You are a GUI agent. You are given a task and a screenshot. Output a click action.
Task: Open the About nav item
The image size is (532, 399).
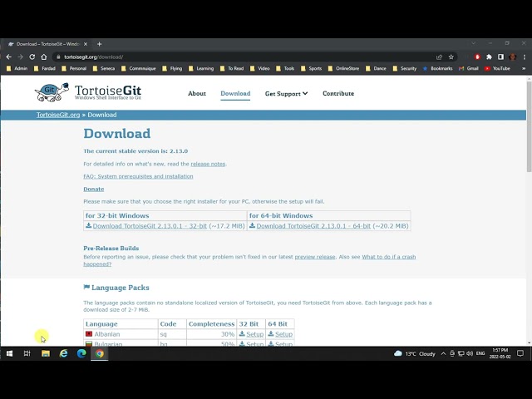click(197, 93)
